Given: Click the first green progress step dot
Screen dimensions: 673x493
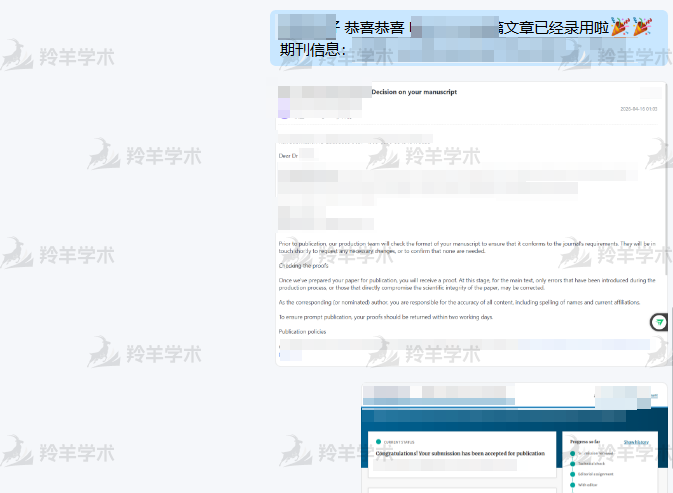Looking at the screenshot, I should [572, 453].
